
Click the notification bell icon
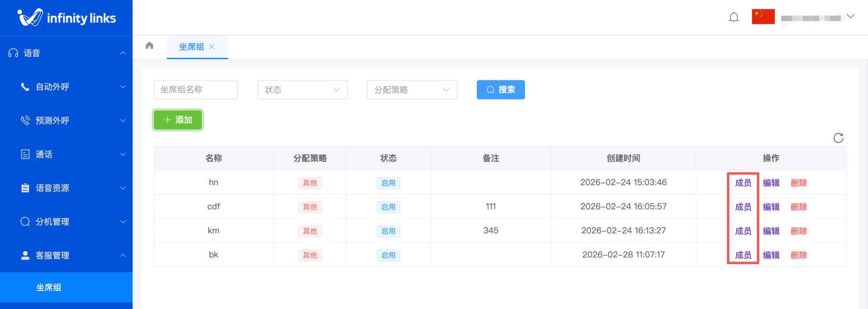click(x=734, y=18)
